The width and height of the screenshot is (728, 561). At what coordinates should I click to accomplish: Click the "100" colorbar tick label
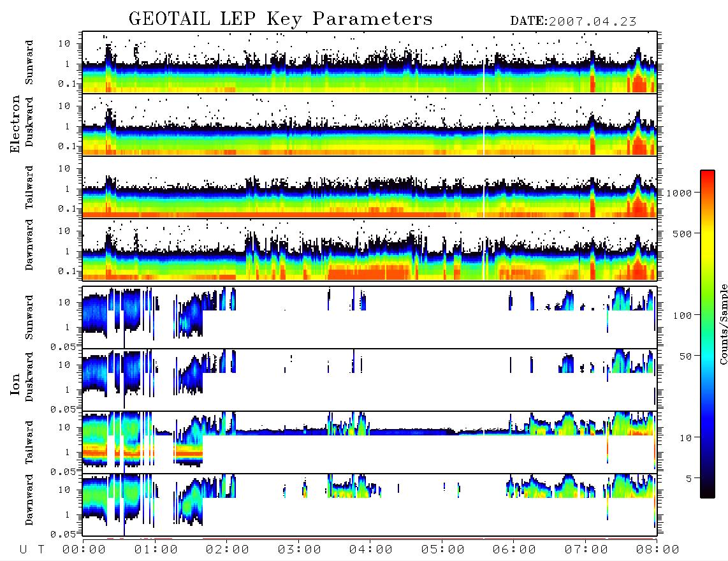click(682, 316)
